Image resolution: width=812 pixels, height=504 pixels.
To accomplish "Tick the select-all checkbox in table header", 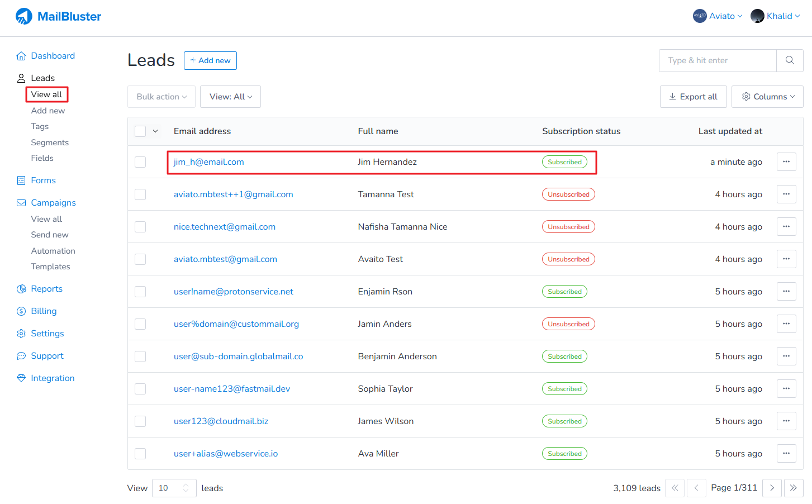I will (x=140, y=131).
